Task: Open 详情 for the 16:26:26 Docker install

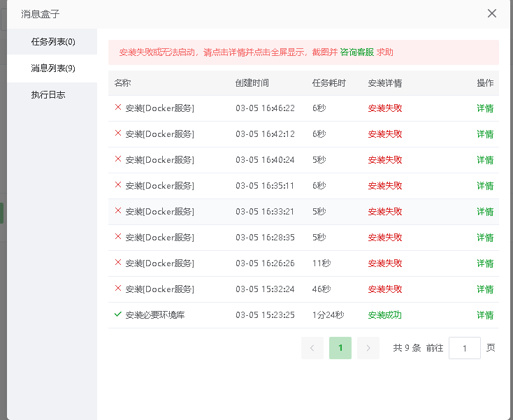Action: point(485,263)
